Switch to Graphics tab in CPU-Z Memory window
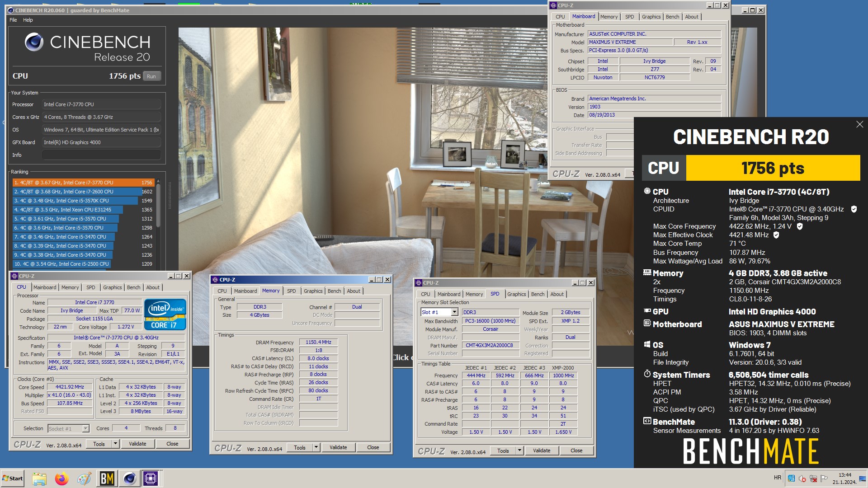 point(313,291)
